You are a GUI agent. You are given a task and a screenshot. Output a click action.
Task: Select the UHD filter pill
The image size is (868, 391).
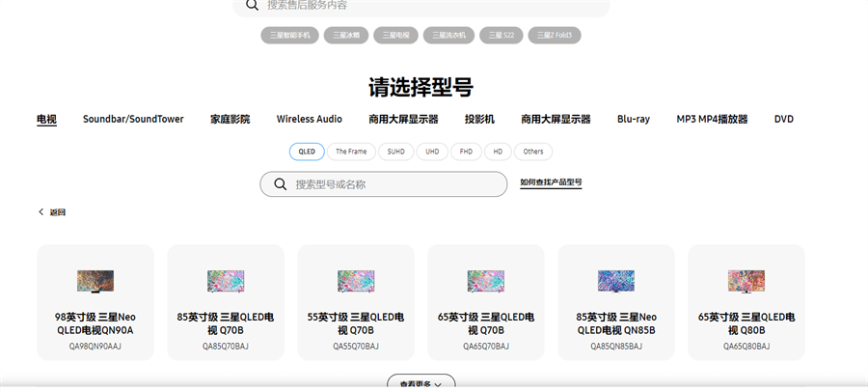point(432,152)
